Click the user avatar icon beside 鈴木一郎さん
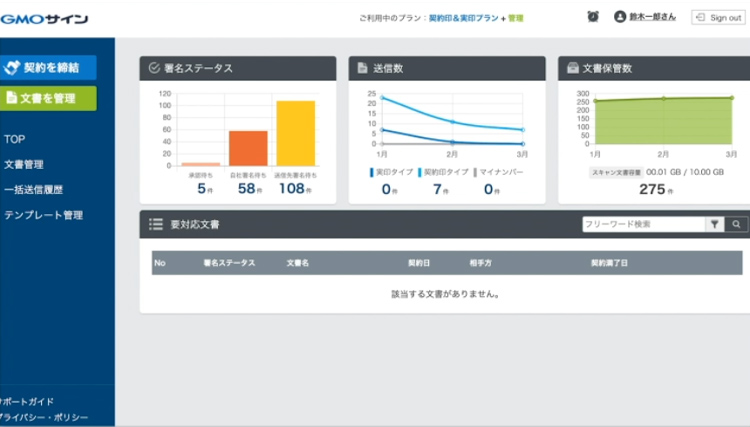Viewport: 750px width, 427px height. [x=620, y=17]
